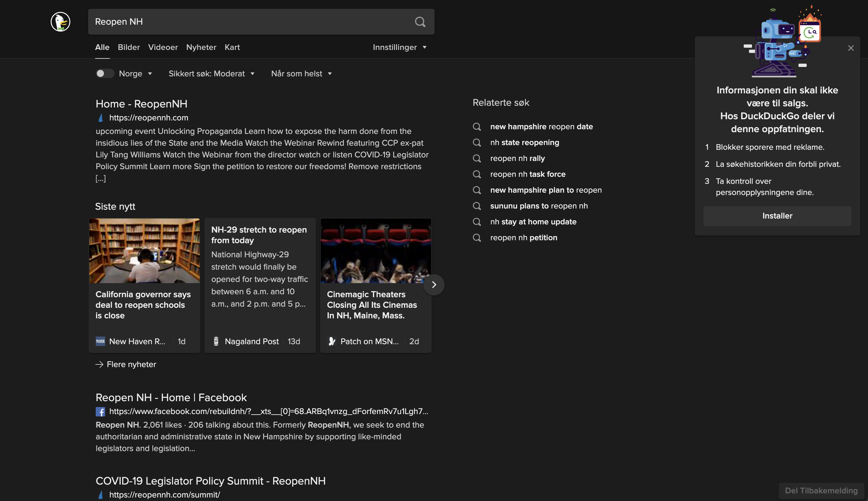The image size is (868, 501).
Task: Open the Når som helst time filter
Action: (301, 74)
